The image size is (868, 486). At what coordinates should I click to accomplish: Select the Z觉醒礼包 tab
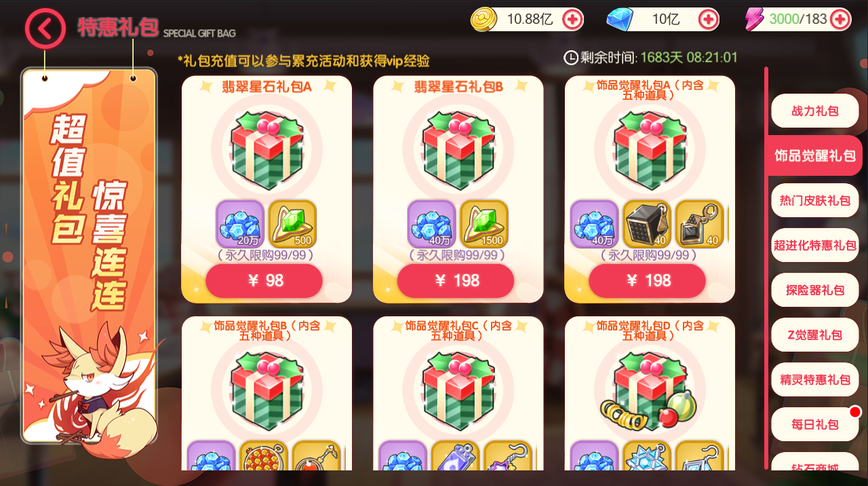[815, 335]
